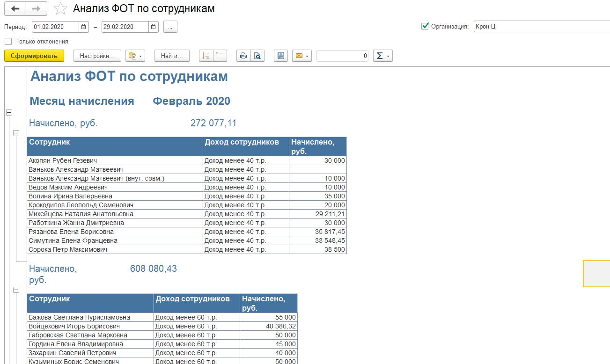Open the Настройки... dialog
610x364 pixels.
point(97,56)
